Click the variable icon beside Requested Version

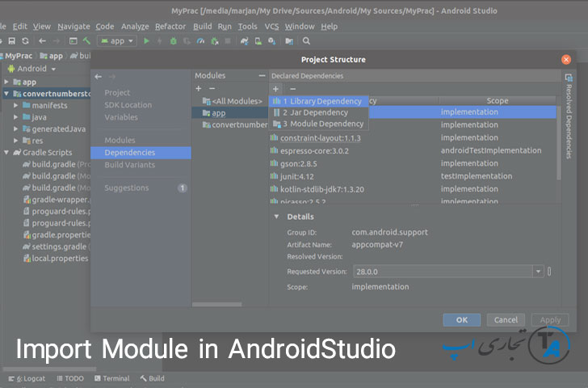pyautogui.click(x=549, y=272)
